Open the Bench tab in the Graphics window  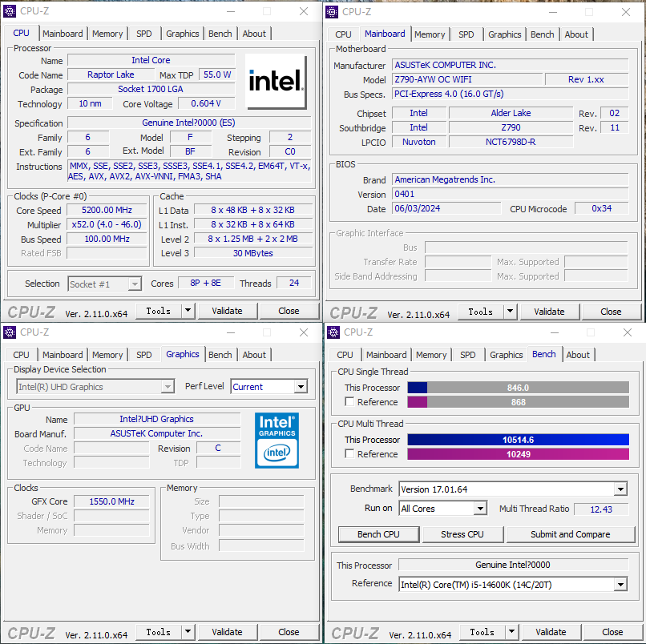[x=220, y=355]
